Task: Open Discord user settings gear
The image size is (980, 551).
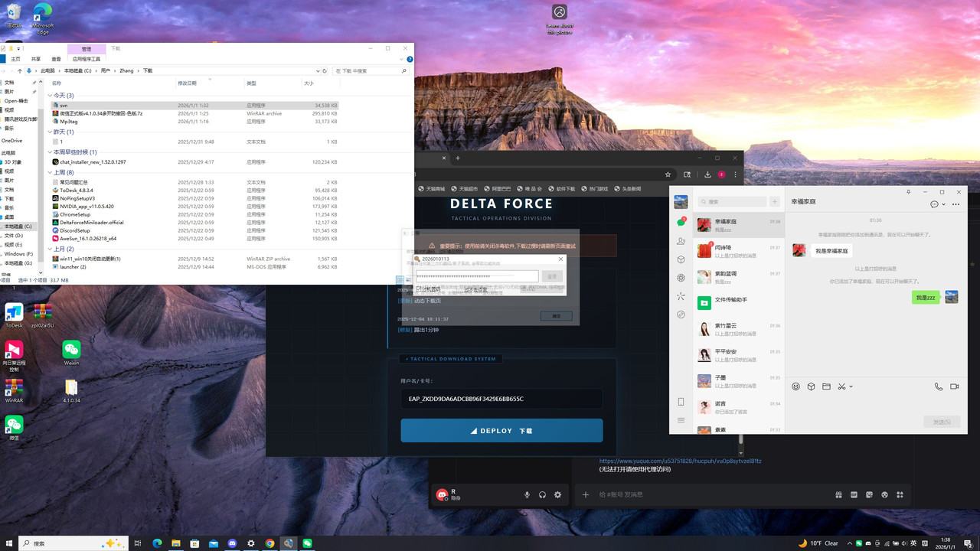Action: (557, 495)
